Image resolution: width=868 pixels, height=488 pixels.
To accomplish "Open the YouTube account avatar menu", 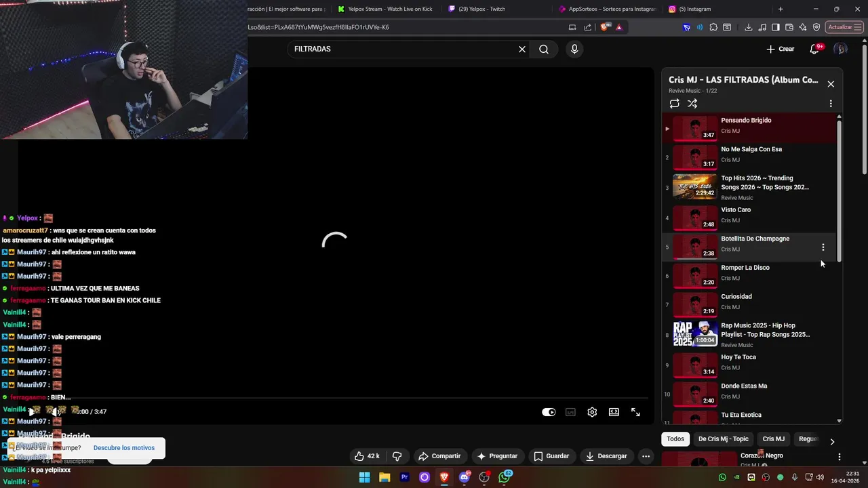I will tap(840, 49).
